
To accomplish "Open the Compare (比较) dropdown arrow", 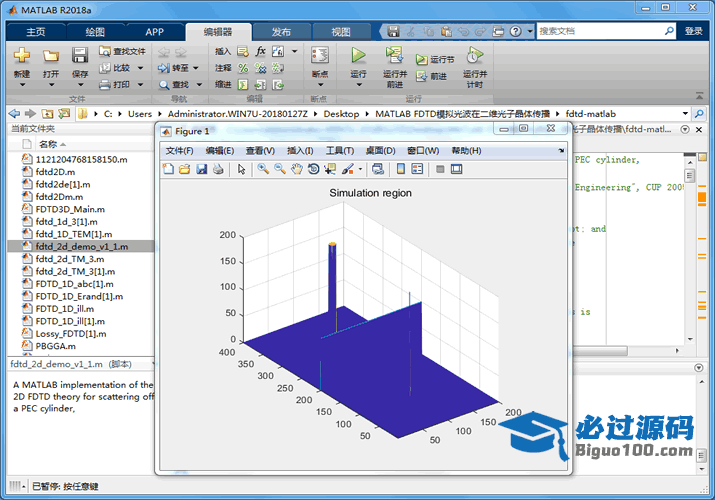I will pos(140,68).
